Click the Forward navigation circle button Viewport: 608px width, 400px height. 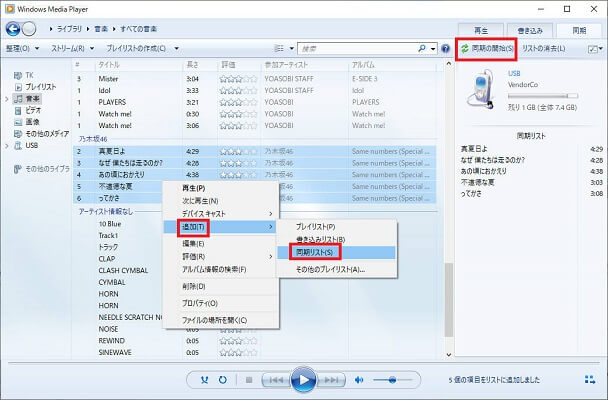pos(29,29)
